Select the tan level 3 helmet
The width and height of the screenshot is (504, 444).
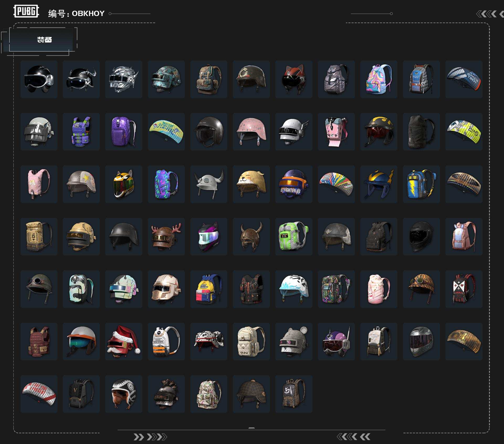[81, 237]
